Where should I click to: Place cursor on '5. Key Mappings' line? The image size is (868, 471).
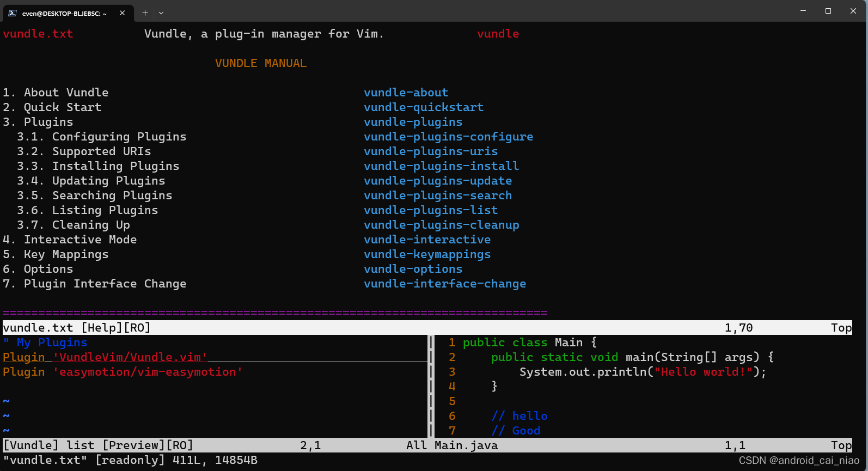pos(56,254)
